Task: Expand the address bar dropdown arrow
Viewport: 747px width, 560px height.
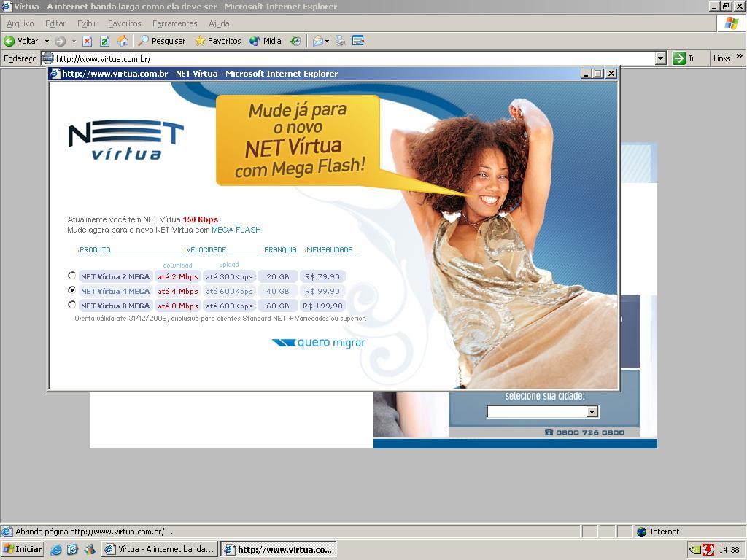Action: [660, 58]
